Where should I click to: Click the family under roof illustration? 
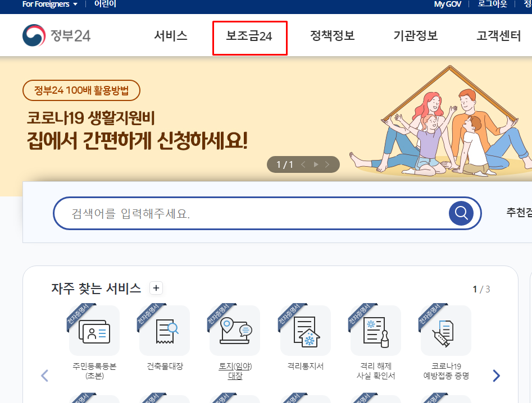(x=441, y=121)
